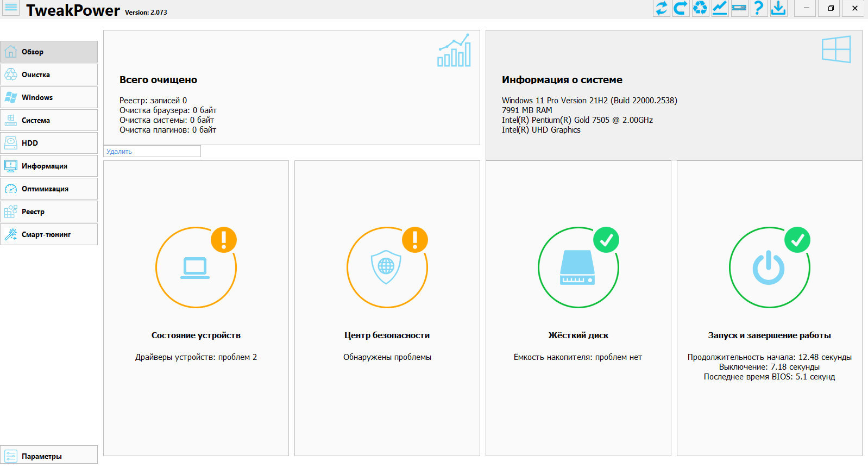868x467 pixels.
Task: Click the Информация о системе heading
Action: click(x=562, y=80)
